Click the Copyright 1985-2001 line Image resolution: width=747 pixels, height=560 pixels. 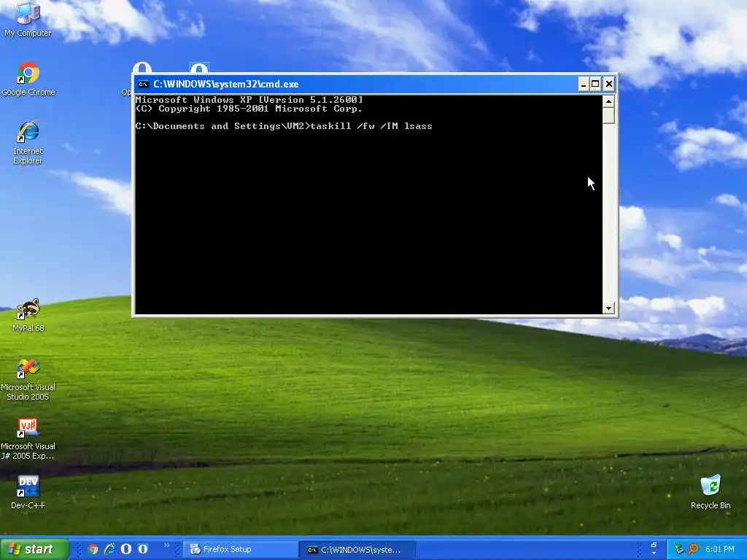tap(249, 109)
